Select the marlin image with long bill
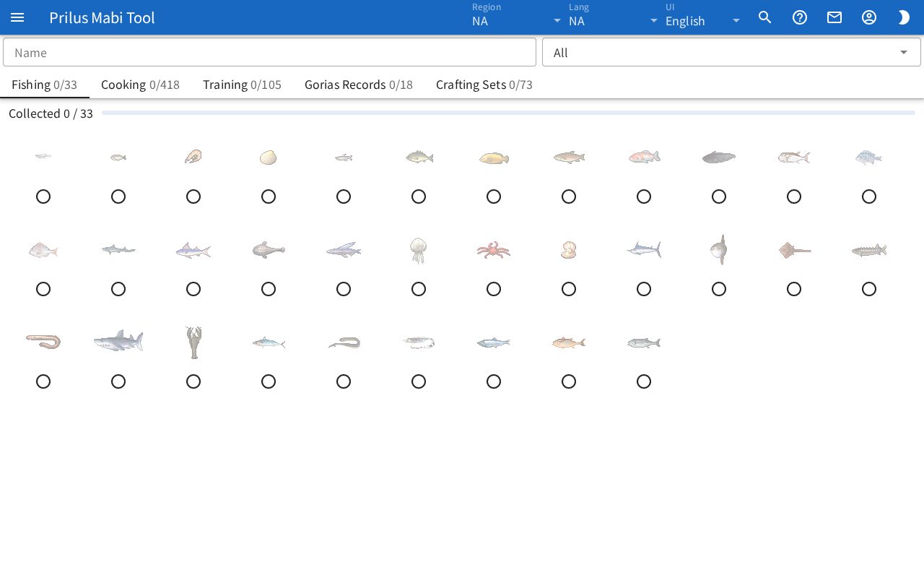The height and width of the screenshot is (578, 924). pyautogui.click(x=644, y=249)
